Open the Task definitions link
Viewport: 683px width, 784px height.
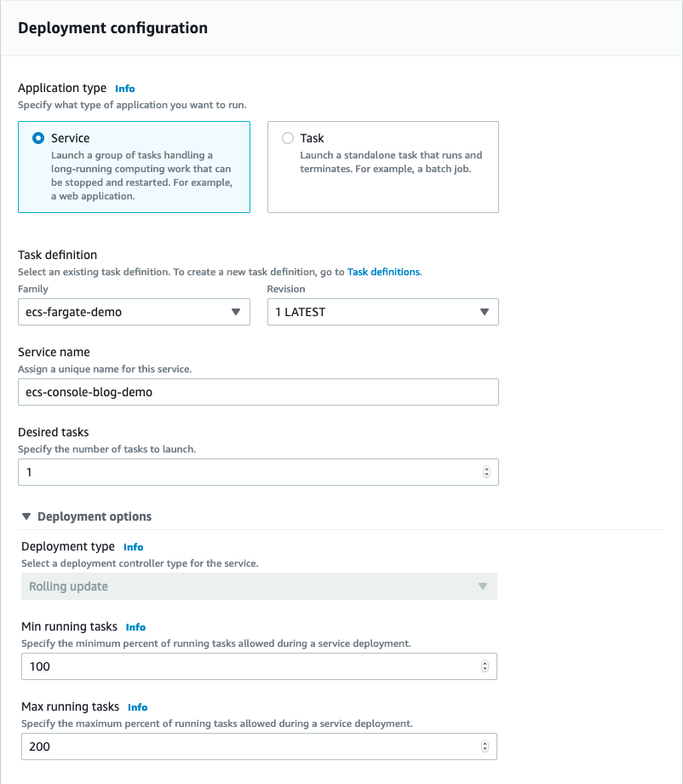(383, 272)
